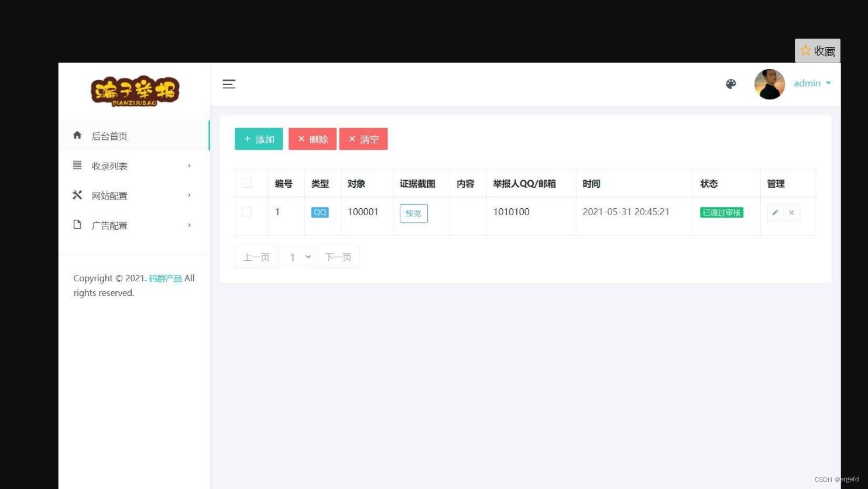This screenshot has width=868, height=489.
Task: Click the home icon beside 后台首页
Action: click(77, 135)
